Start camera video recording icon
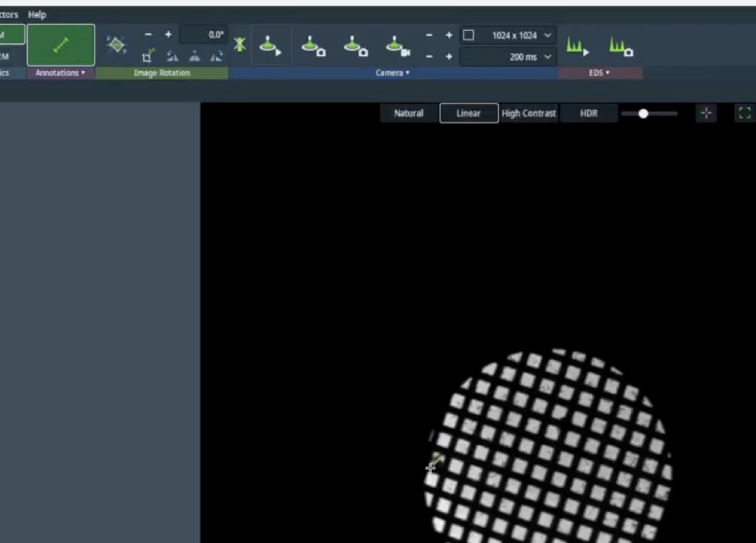 tap(397, 46)
